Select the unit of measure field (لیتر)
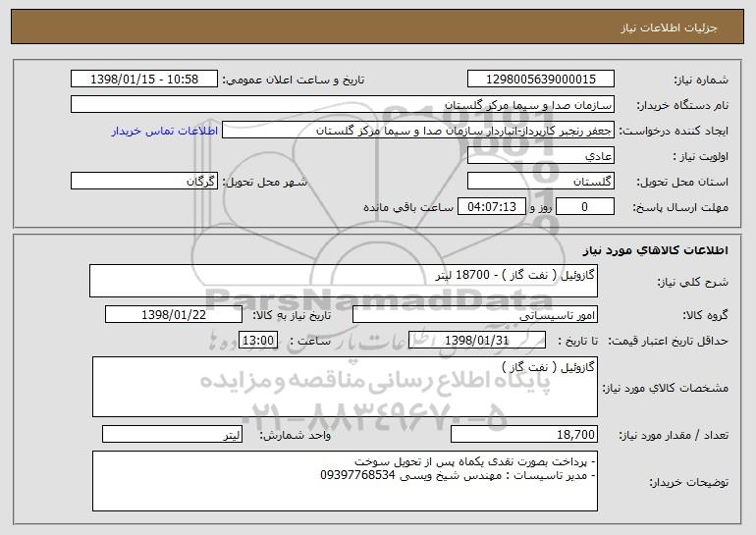 [x=172, y=434]
